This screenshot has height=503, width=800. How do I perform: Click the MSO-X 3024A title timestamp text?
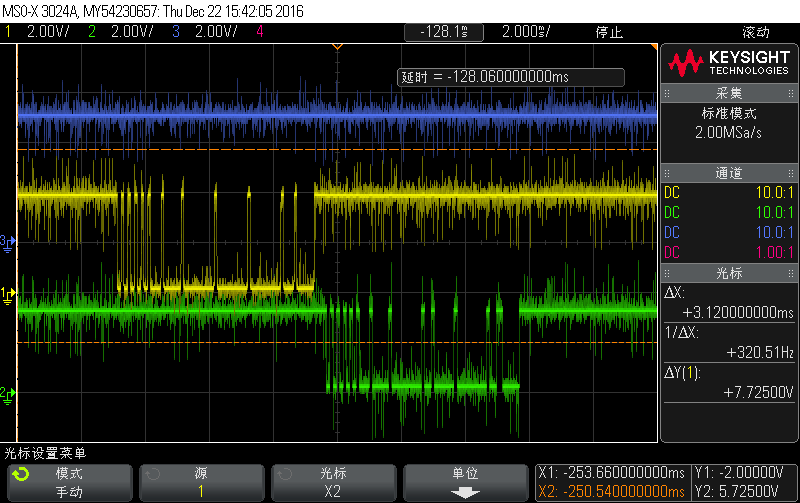click(x=153, y=11)
